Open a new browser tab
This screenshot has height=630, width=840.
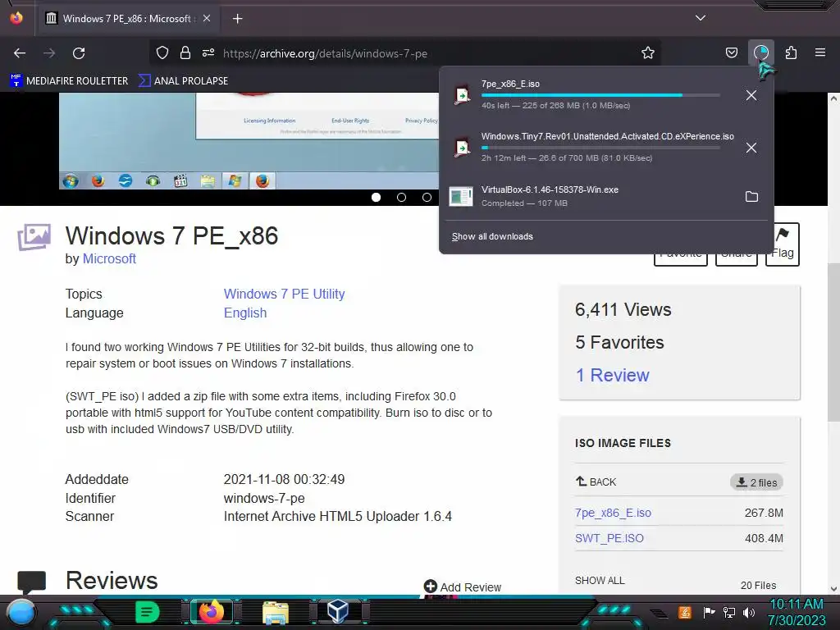point(237,19)
